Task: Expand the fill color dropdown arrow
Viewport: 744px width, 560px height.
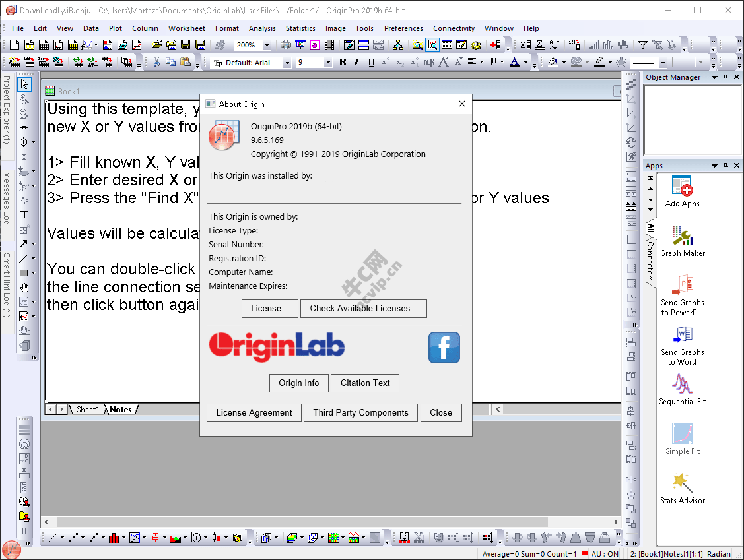Action: (564, 62)
